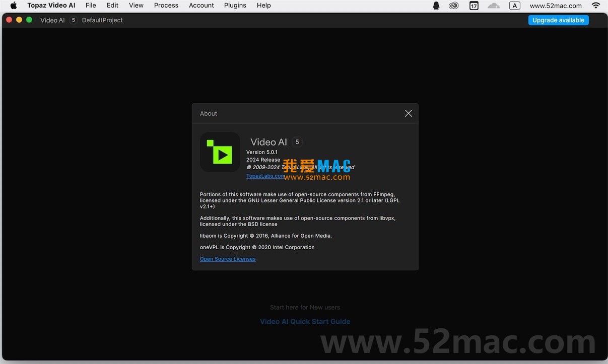
Task: Open the Account menu
Action: (201, 6)
